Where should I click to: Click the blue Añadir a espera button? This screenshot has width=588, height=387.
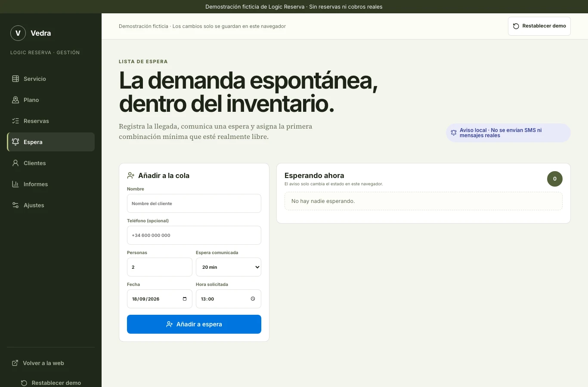coord(194,324)
